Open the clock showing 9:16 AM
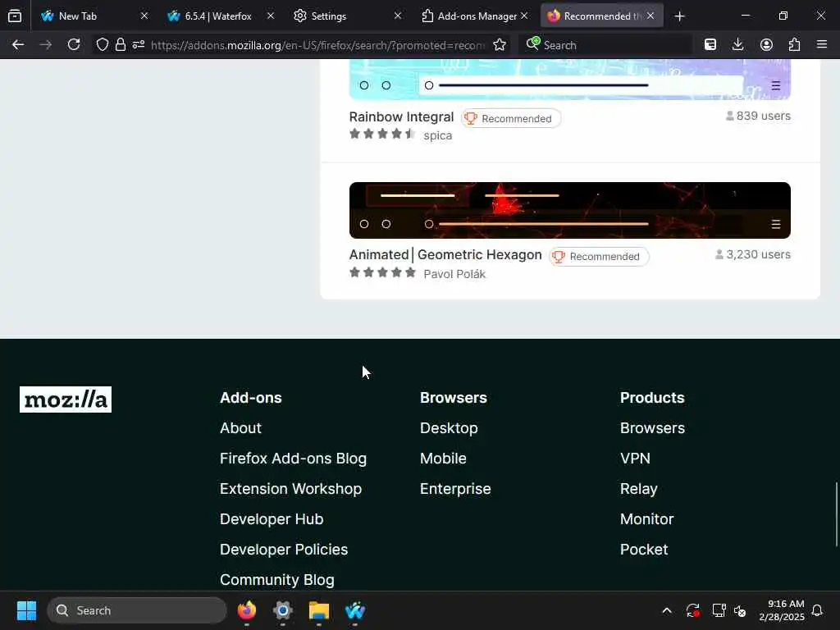 point(782,610)
